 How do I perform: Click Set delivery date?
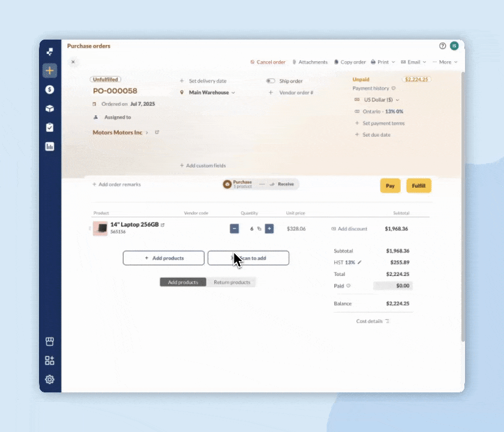click(x=203, y=81)
